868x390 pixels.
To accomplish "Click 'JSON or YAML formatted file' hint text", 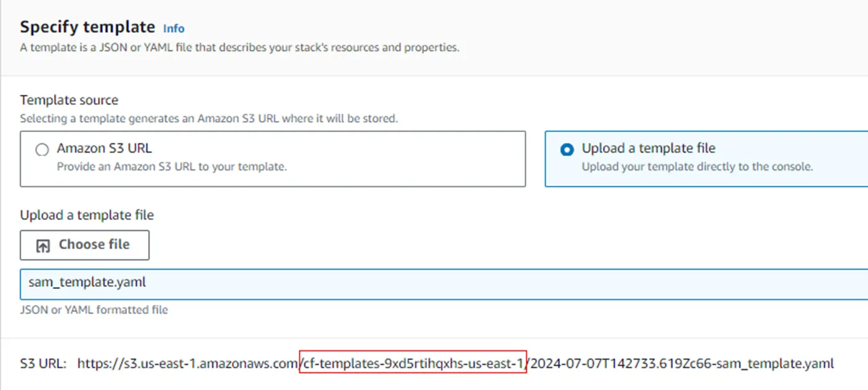I will [x=94, y=309].
